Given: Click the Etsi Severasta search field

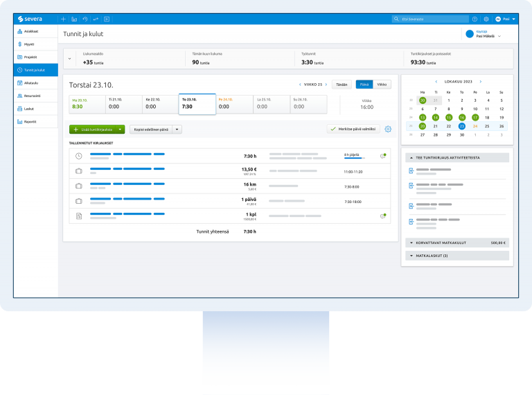Looking at the screenshot, I should click(429, 19).
